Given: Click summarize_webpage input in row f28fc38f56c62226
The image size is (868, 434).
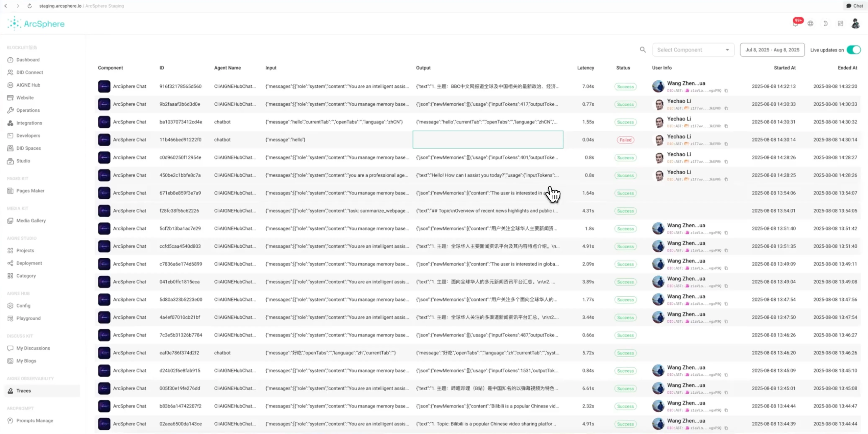Looking at the screenshot, I should tap(337, 211).
